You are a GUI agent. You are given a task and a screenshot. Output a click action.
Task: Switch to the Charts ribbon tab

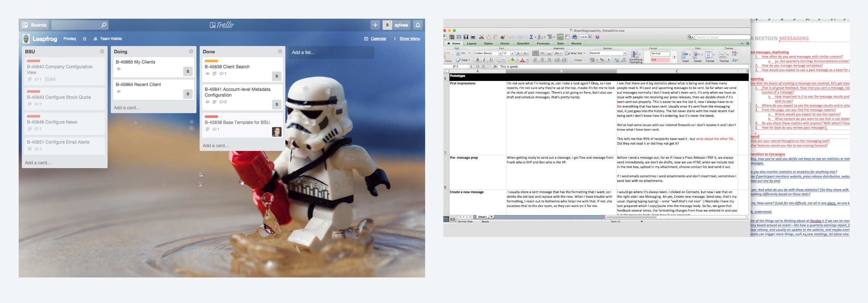coord(505,43)
